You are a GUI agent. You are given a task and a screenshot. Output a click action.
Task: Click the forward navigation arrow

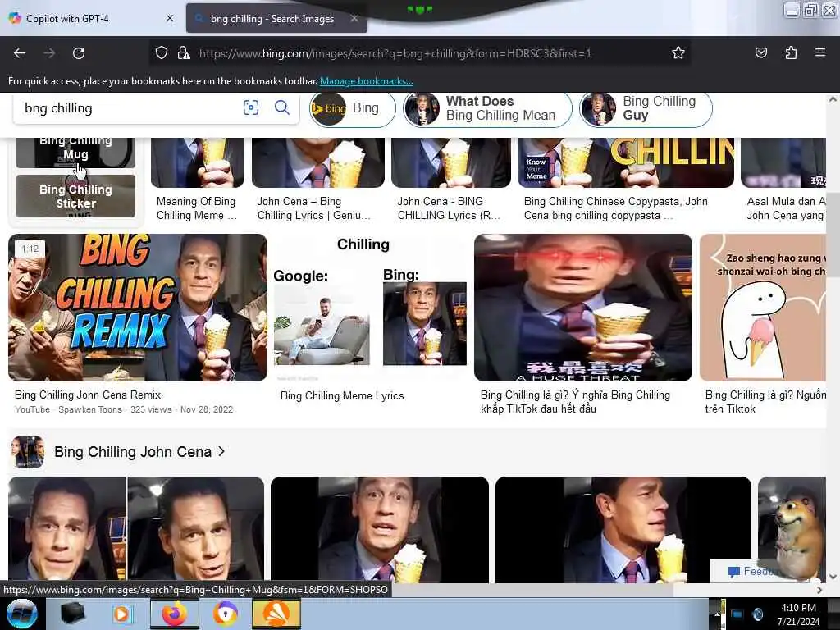pyautogui.click(x=49, y=53)
